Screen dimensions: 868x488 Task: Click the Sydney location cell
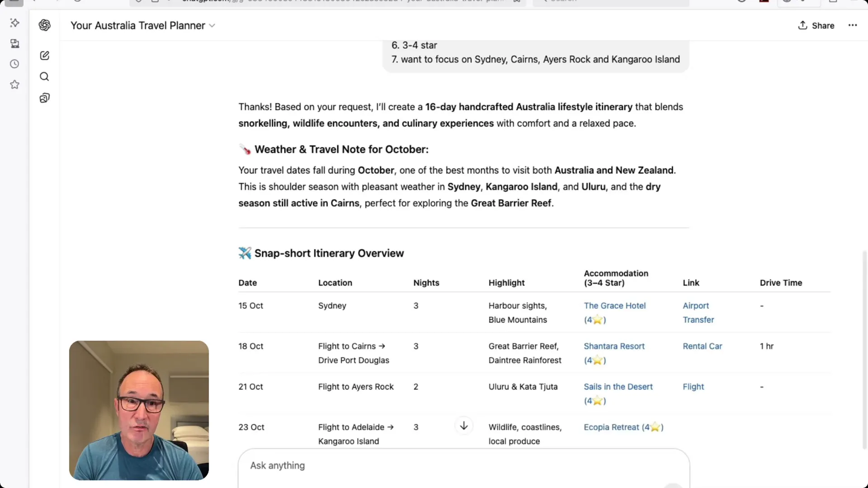click(332, 306)
